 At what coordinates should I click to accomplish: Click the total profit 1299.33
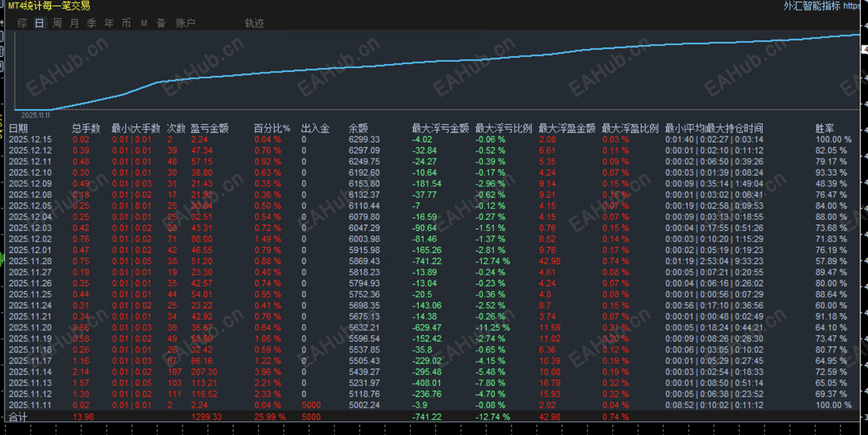[x=206, y=417]
